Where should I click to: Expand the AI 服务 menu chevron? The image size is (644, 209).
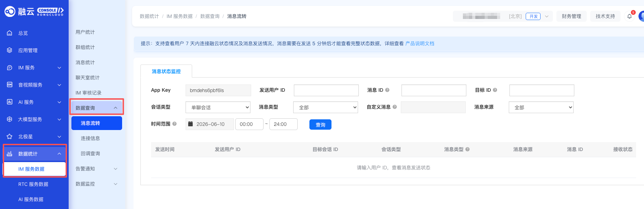coord(59,102)
